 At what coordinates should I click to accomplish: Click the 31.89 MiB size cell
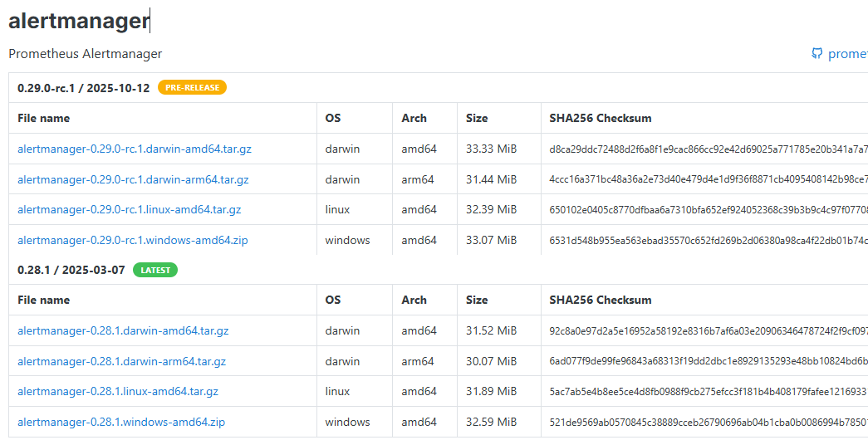point(491,391)
